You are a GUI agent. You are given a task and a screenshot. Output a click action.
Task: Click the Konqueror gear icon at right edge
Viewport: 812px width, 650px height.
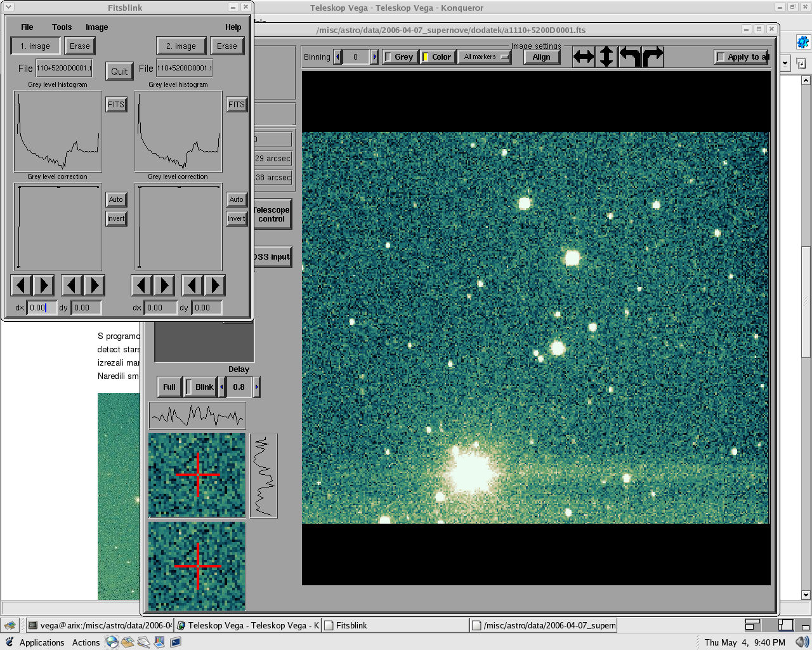pyautogui.click(x=803, y=43)
